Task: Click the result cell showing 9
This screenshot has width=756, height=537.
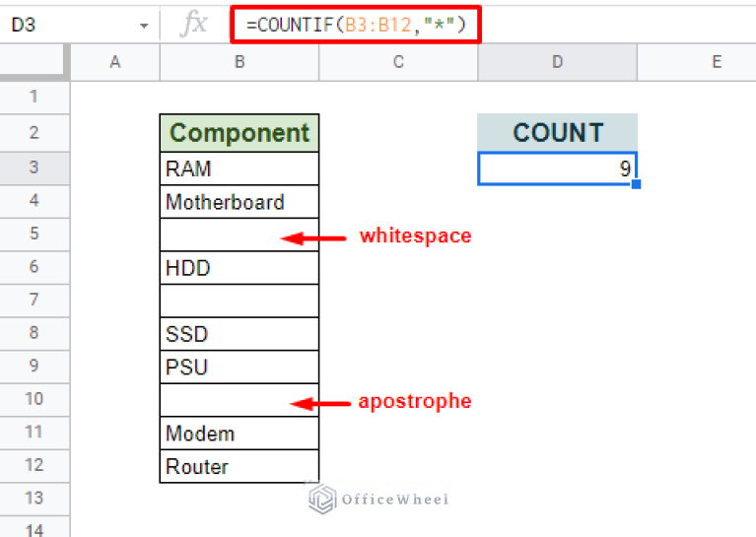Action: tap(557, 168)
